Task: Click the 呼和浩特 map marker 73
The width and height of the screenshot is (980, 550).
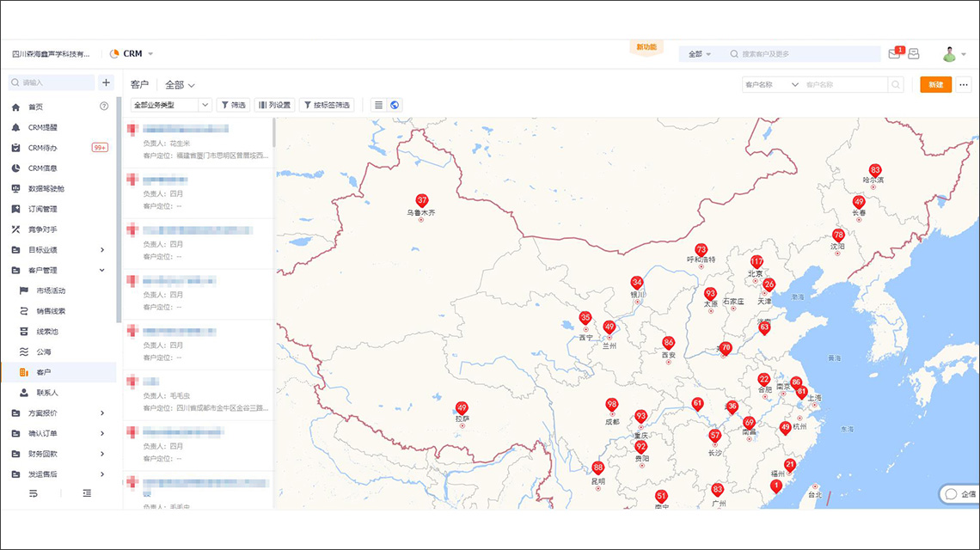Action: coord(701,250)
